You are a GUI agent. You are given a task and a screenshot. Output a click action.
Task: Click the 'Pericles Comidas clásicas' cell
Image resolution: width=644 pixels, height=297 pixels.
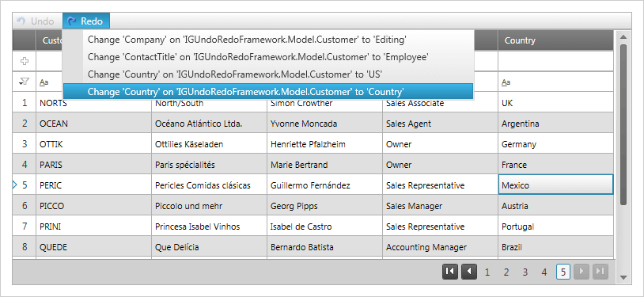point(210,185)
